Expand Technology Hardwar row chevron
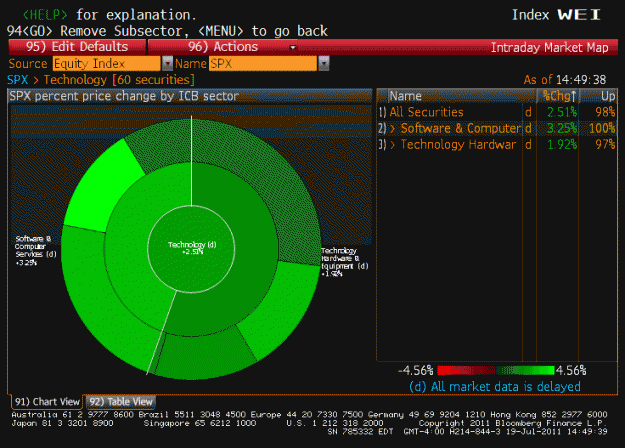 [x=393, y=144]
